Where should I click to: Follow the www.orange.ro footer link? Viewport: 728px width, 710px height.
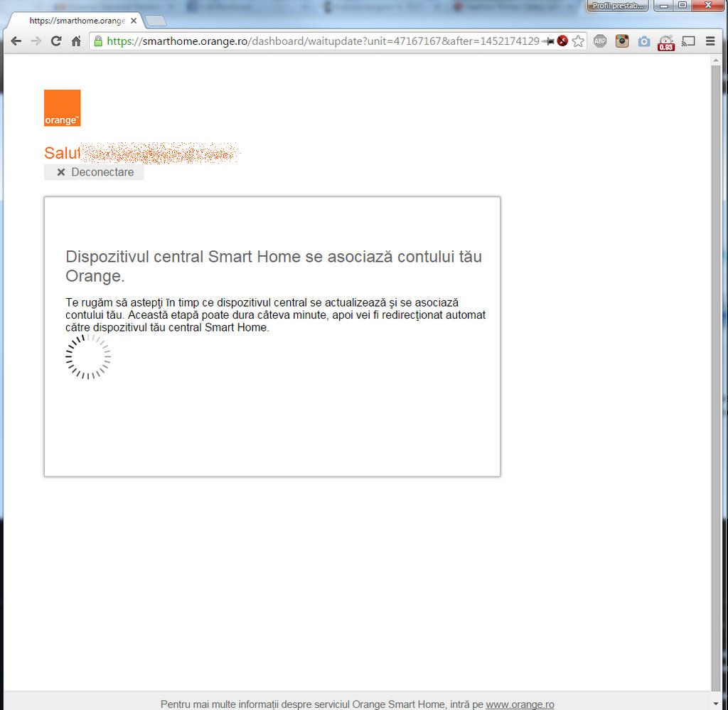520,704
